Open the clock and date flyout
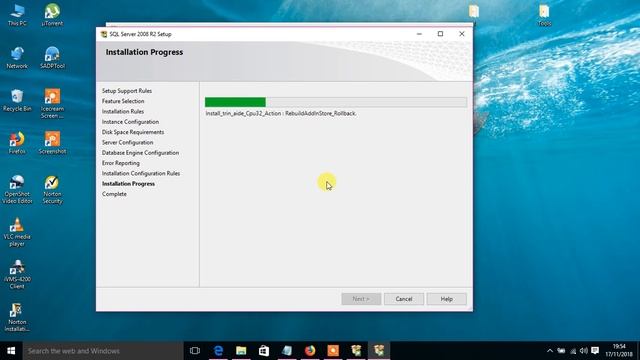Image resolution: width=640 pixels, height=360 pixels. click(x=619, y=351)
